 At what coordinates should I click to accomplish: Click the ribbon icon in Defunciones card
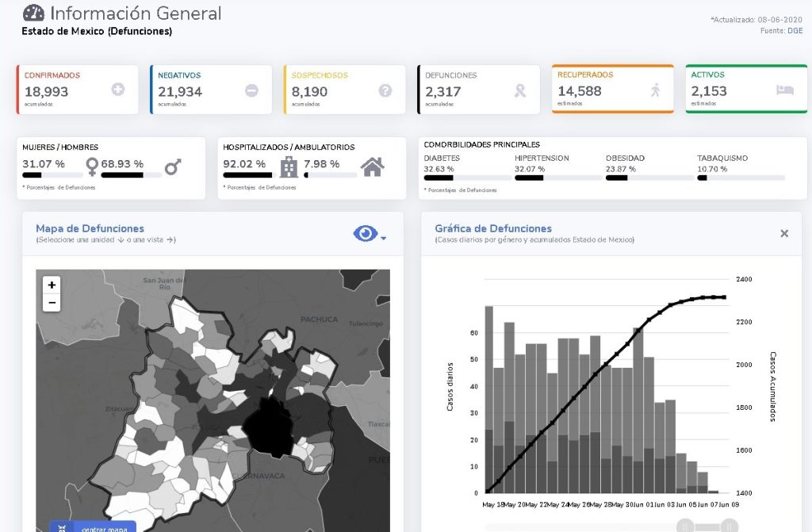520,90
